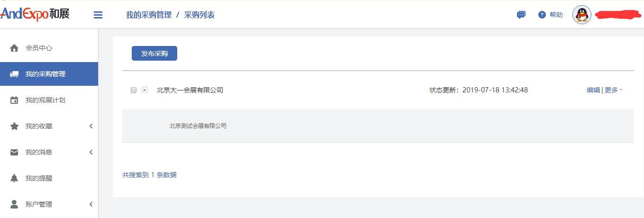Click the help question mark icon
Screen dimensions: 644x218
(x=542, y=15)
